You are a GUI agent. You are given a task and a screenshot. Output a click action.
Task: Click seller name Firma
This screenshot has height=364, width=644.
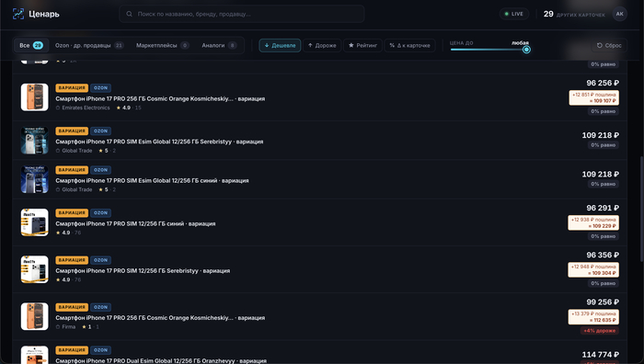coord(69,326)
